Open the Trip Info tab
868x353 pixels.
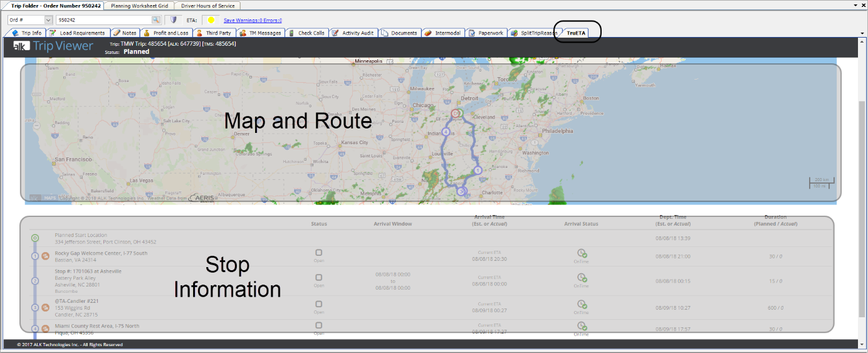pos(26,33)
